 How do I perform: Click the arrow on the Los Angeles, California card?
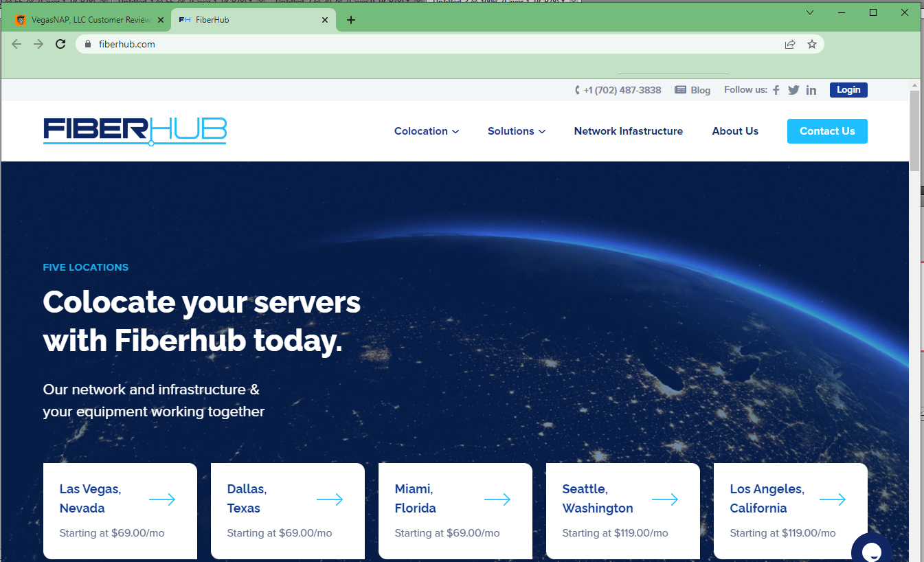click(x=833, y=499)
